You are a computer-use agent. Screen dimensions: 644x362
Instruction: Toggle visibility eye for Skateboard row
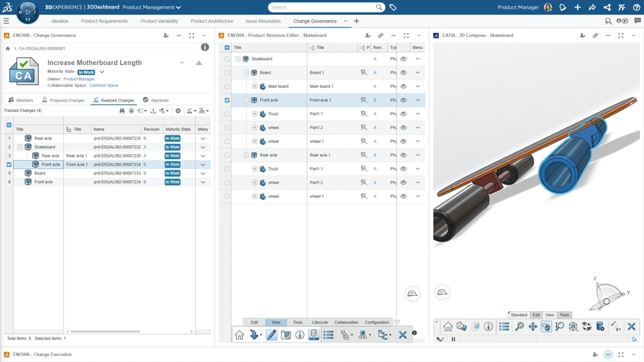tap(404, 59)
